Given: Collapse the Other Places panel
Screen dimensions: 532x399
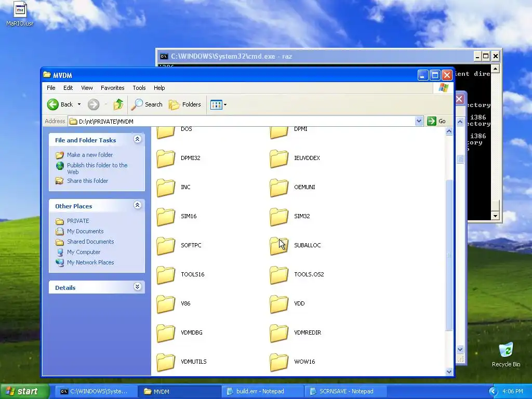Looking at the screenshot, I should click(x=137, y=205).
